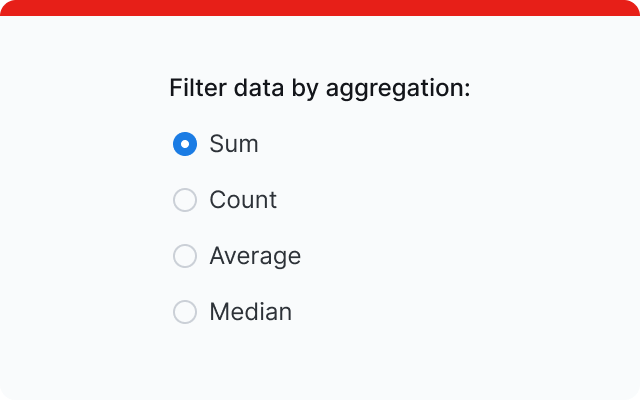Click the Median label text
Screen dimensions: 640x400
tap(250, 312)
